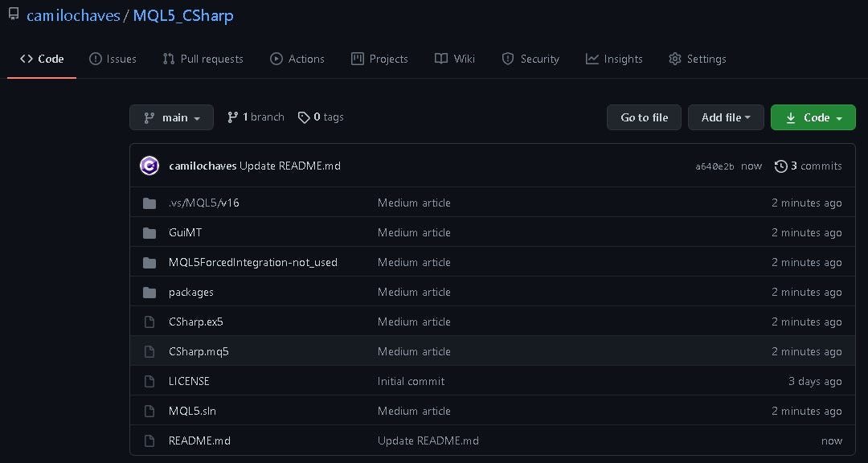Go to the Projects tab
868x463 pixels.
[x=379, y=59]
